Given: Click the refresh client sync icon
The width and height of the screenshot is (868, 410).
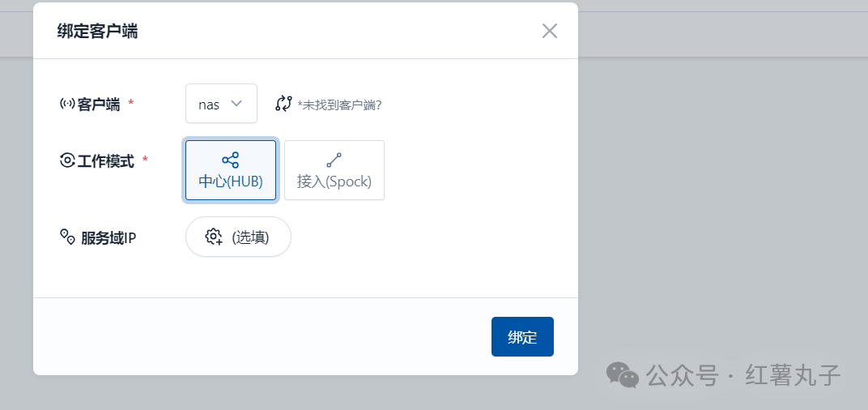Looking at the screenshot, I should (x=283, y=103).
